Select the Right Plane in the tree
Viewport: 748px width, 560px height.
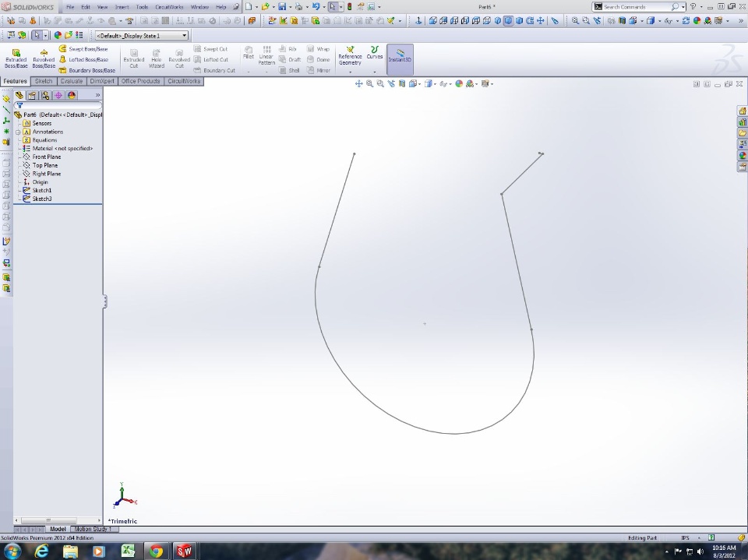[x=46, y=174]
